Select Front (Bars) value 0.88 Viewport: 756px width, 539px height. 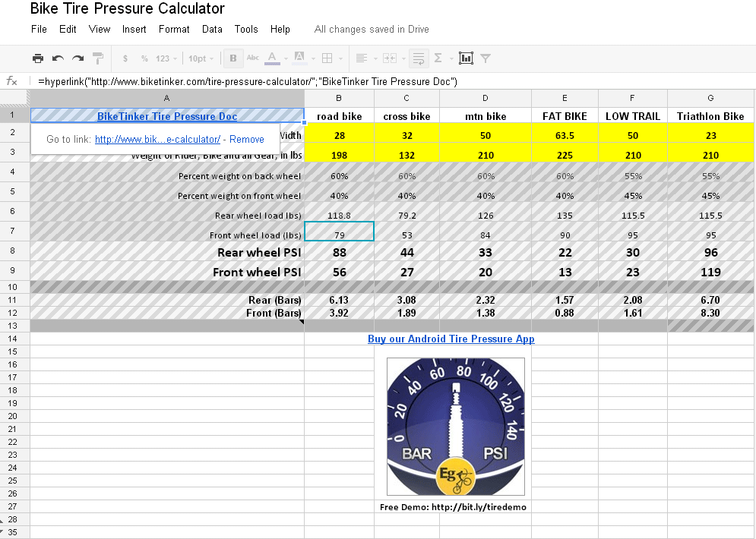(x=565, y=313)
